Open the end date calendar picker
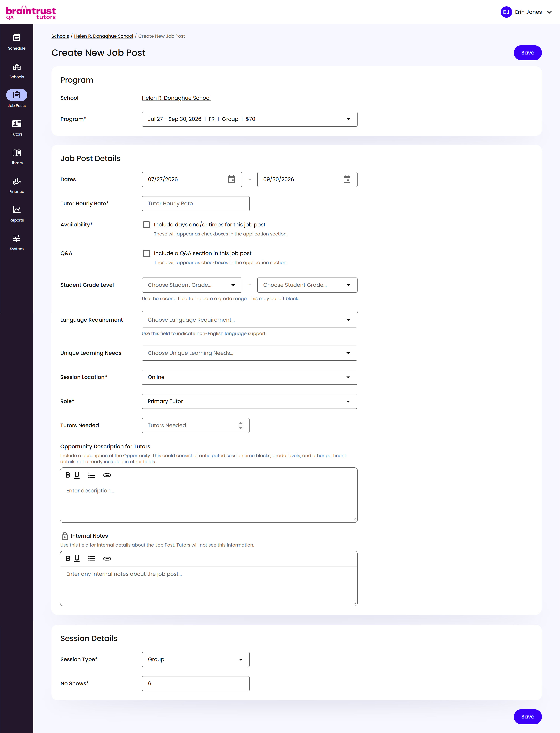This screenshot has height=733, width=560. point(347,179)
